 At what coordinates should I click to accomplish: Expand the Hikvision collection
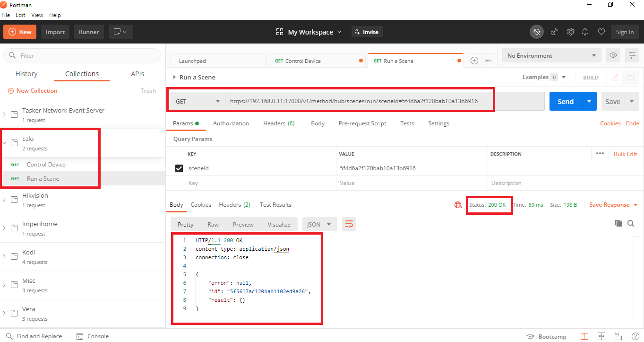point(5,200)
